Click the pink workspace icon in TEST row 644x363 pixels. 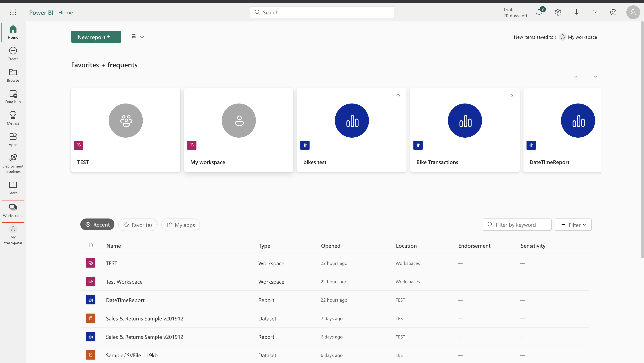90,263
